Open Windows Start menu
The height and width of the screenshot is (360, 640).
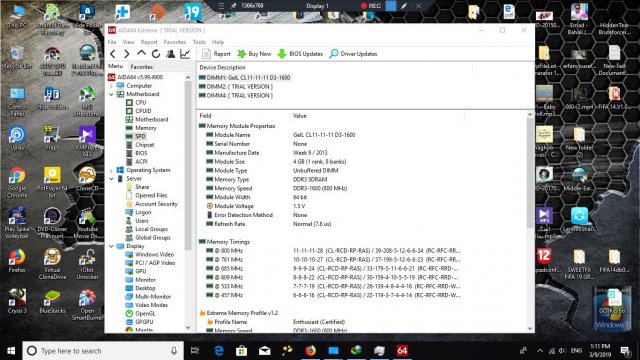tap(11, 351)
